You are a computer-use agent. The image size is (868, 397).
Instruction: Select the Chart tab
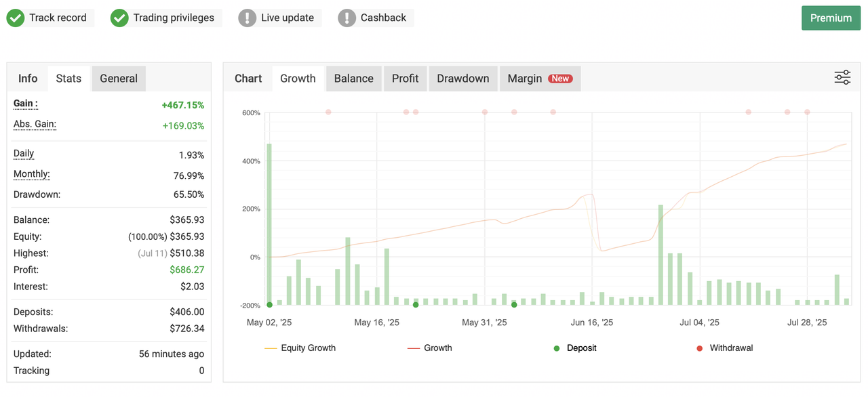coord(248,79)
